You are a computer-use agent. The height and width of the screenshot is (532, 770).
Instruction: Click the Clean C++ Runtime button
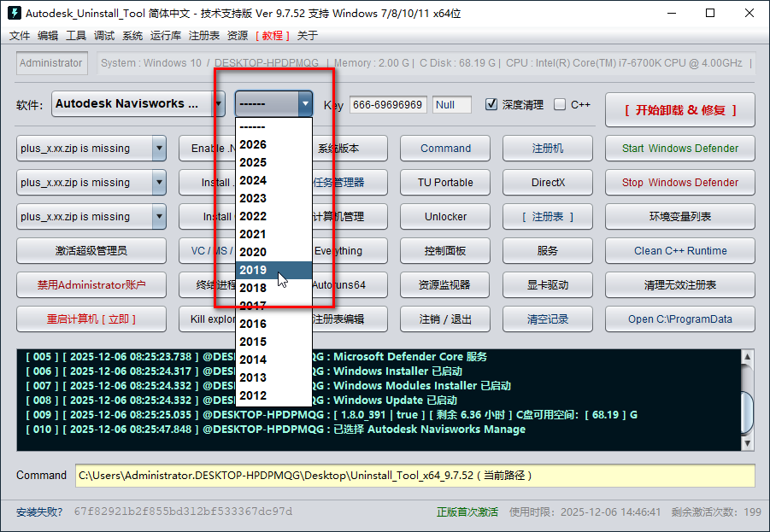(680, 251)
